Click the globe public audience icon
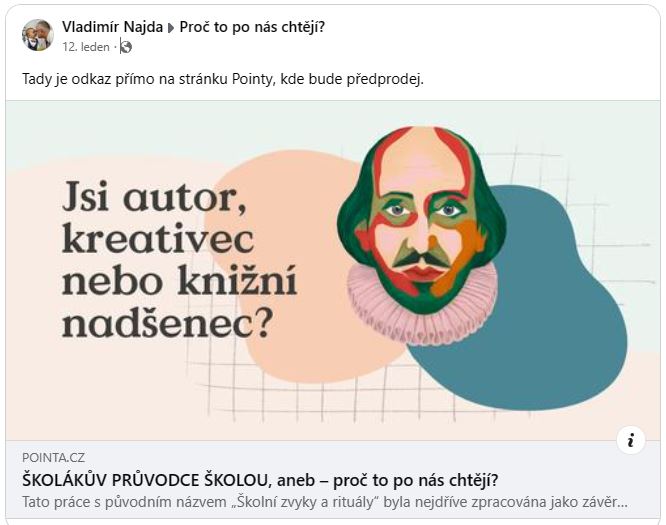Screen dimensions: 666x525 [x=126, y=47]
